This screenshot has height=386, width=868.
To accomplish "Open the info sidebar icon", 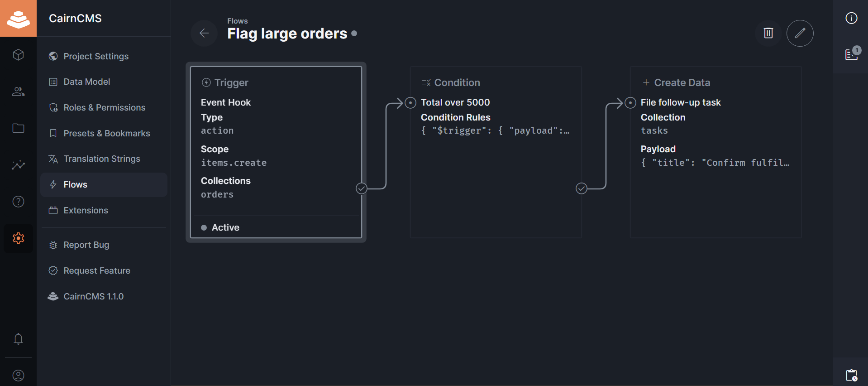I will [851, 18].
